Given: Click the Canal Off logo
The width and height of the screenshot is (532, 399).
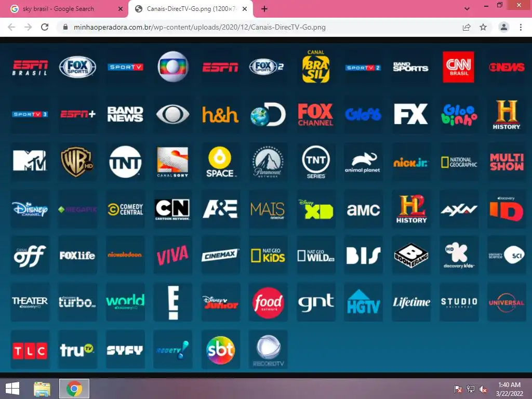Looking at the screenshot, I should [30, 256].
